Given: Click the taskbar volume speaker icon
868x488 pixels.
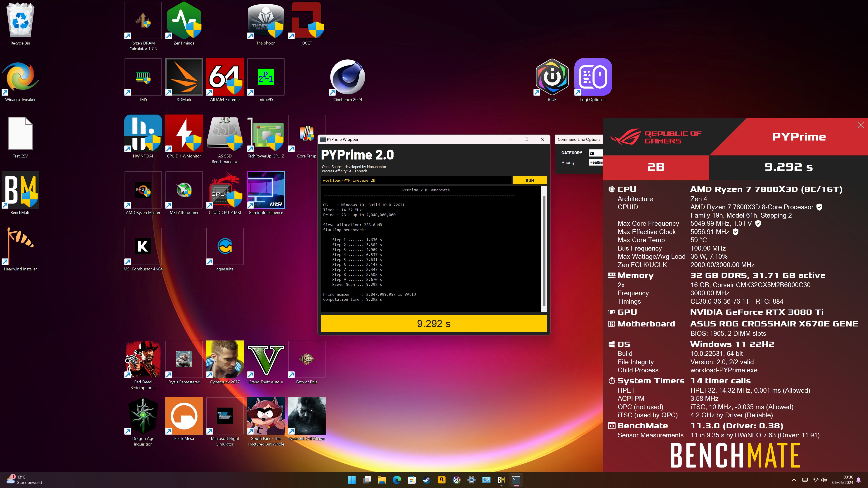Looking at the screenshot, I should (824, 480).
